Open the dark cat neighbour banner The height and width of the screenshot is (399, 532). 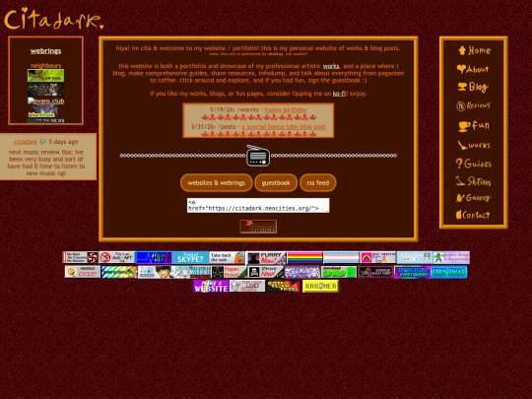45,90
